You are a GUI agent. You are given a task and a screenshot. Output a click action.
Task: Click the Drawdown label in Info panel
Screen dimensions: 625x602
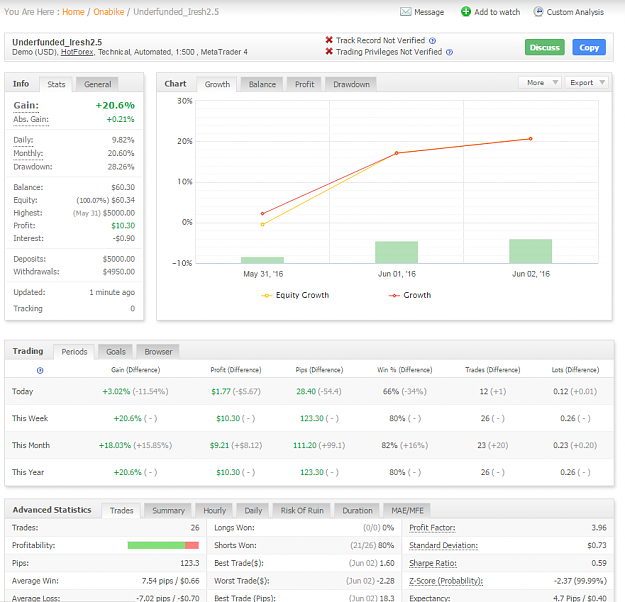point(33,167)
